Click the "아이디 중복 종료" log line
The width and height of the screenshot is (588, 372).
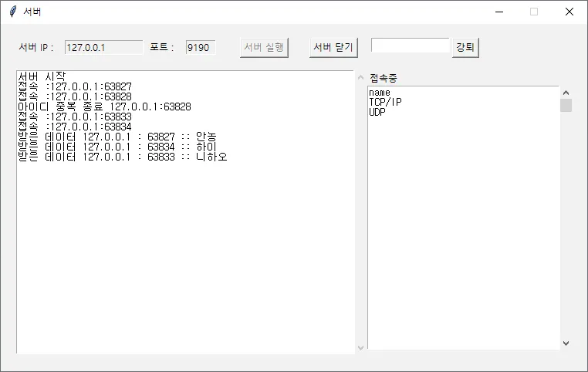[103, 107]
